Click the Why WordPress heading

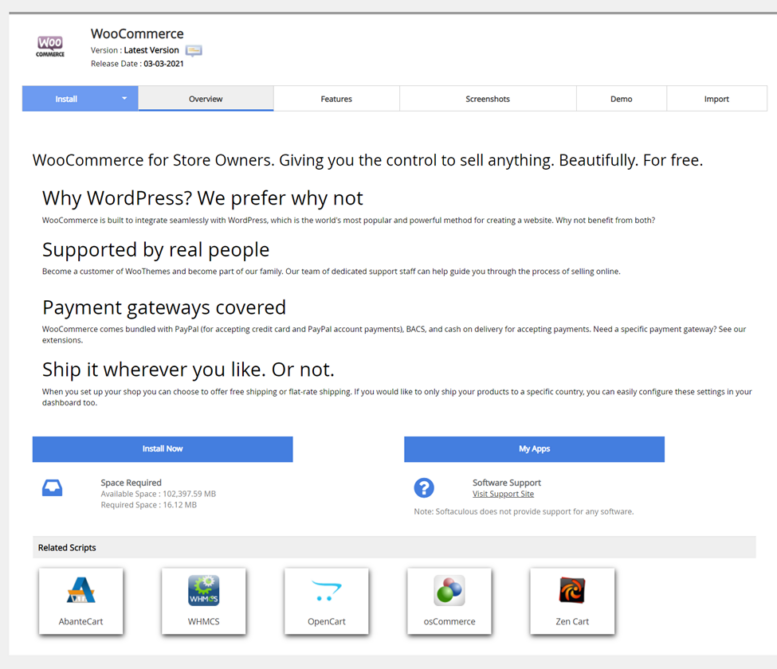coord(203,198)
